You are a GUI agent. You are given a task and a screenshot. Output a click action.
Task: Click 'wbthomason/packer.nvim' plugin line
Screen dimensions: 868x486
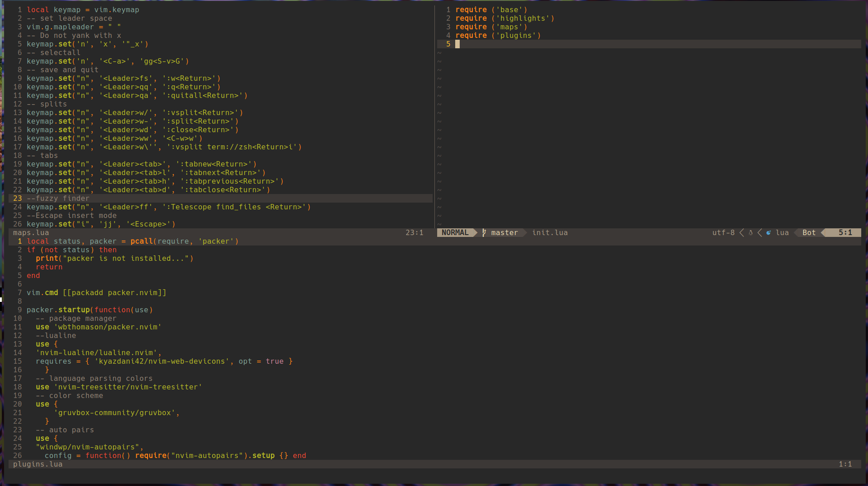(x=98, y=327)
